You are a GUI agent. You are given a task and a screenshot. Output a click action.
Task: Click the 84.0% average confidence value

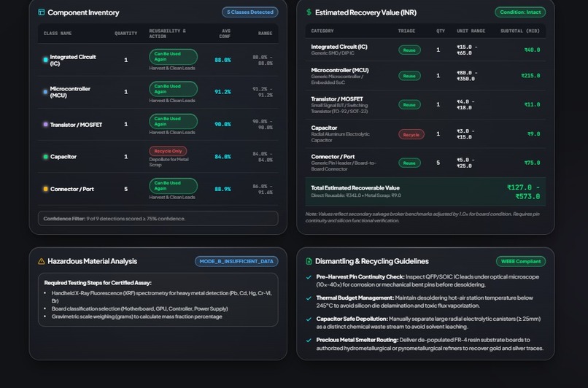[x=223, y=157]
